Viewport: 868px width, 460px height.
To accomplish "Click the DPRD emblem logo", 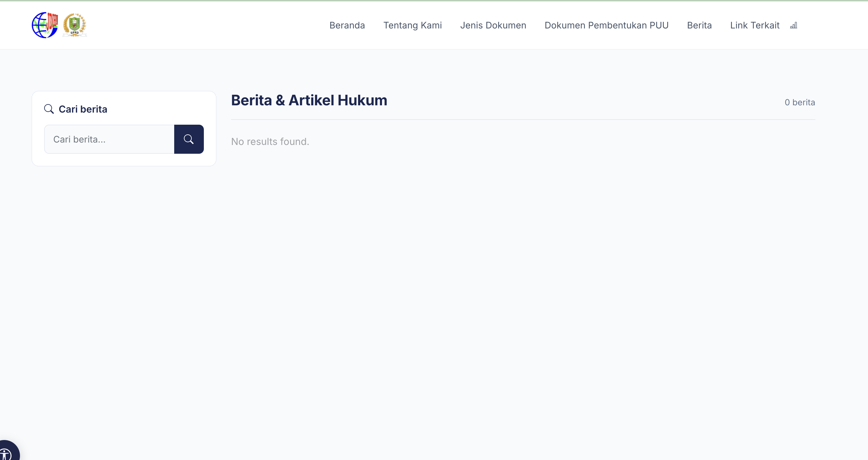I will 75,25.
